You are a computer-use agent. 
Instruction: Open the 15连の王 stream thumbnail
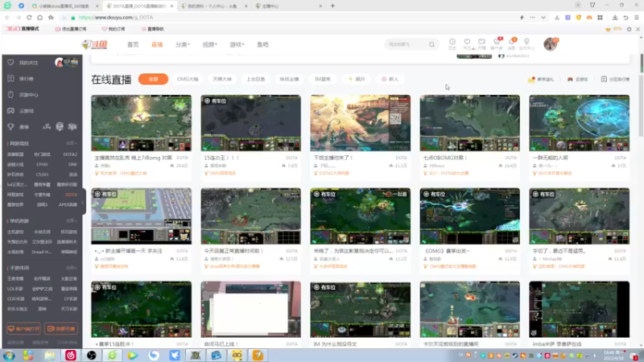pyautogui.click(x=250, y=123)
